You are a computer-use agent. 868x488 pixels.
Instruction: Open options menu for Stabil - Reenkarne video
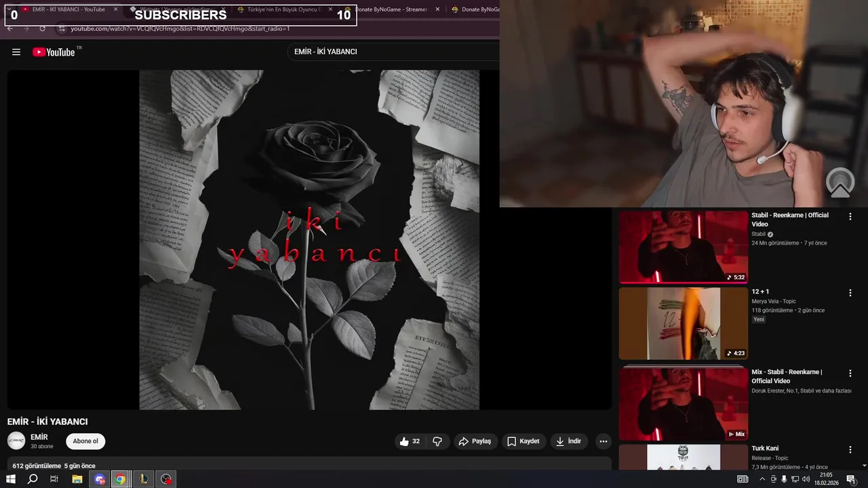coord(850,216)
